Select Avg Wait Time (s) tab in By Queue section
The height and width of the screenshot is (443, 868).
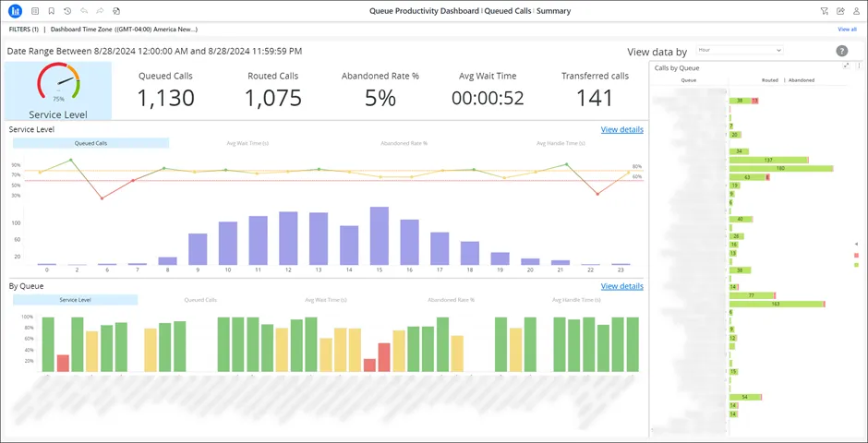coord(325,300)
